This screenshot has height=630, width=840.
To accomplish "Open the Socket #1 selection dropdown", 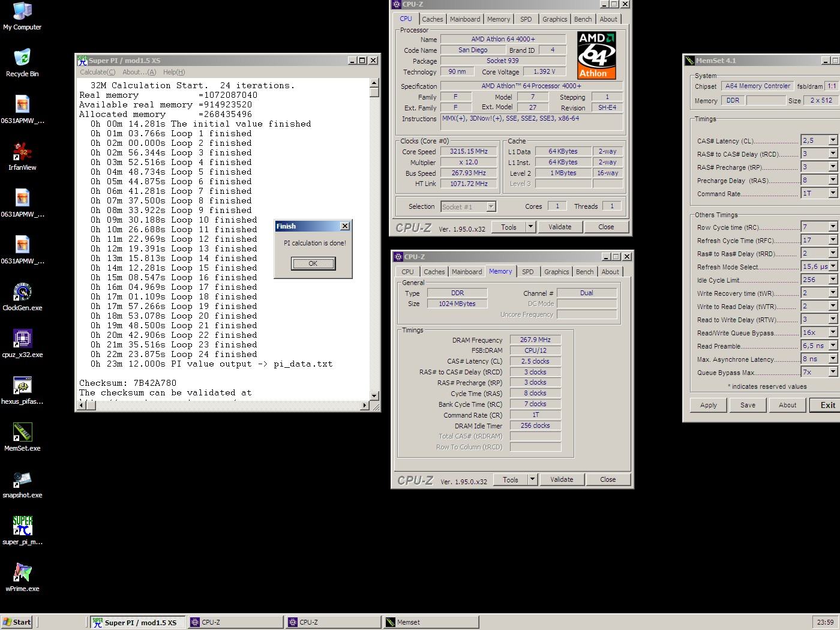I will [491, 206].
